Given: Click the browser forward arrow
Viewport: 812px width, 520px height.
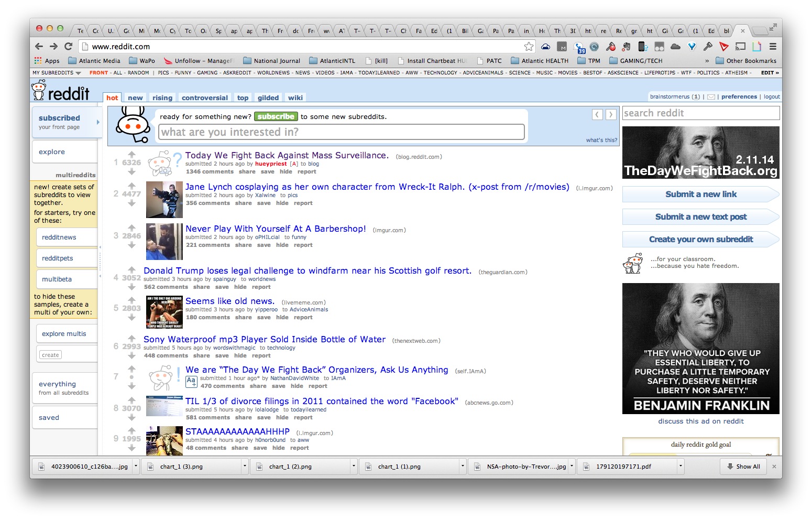Looking at the screenshot, I should coord(53,46).
